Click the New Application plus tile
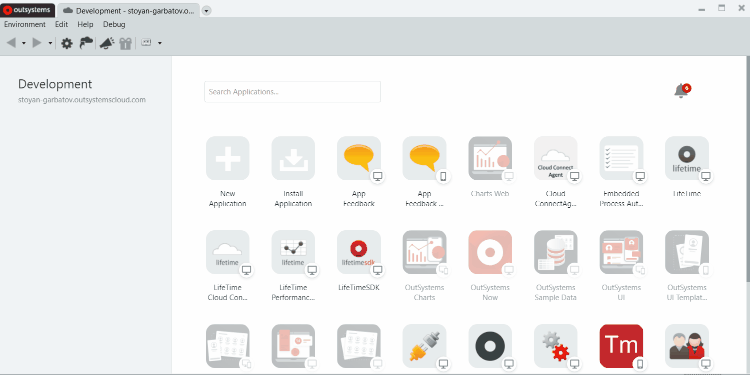Viewport: 750px width, 375px height. pyautogui.click(x=228, y=158)
